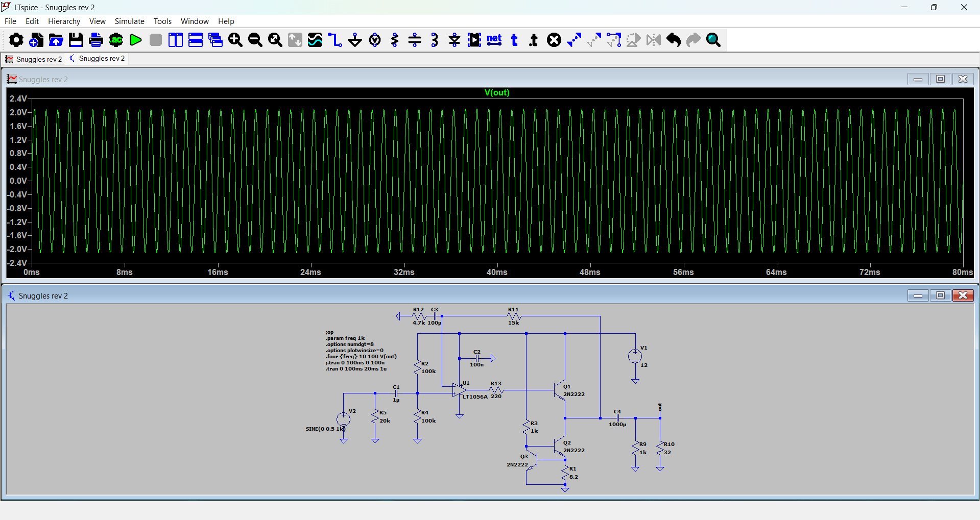This screenshot has height=520, width=980.
Task: Select voltage source V1 symbol
Action: (x=635, y=356)
